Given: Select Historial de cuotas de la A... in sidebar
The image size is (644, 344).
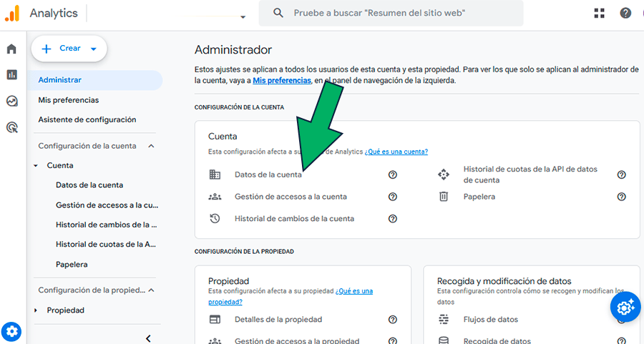Looking at the screenshot, I should [x=106, y=245].
